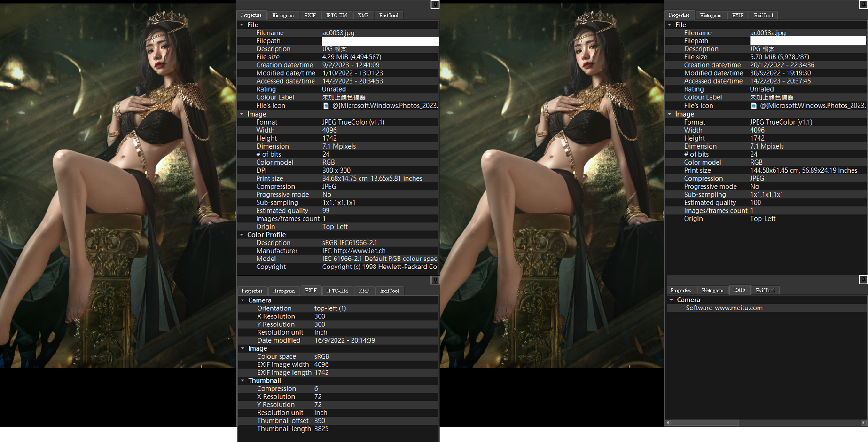Collapse the Thumbnail section in EXIF
868x442 pixels.
242,381
